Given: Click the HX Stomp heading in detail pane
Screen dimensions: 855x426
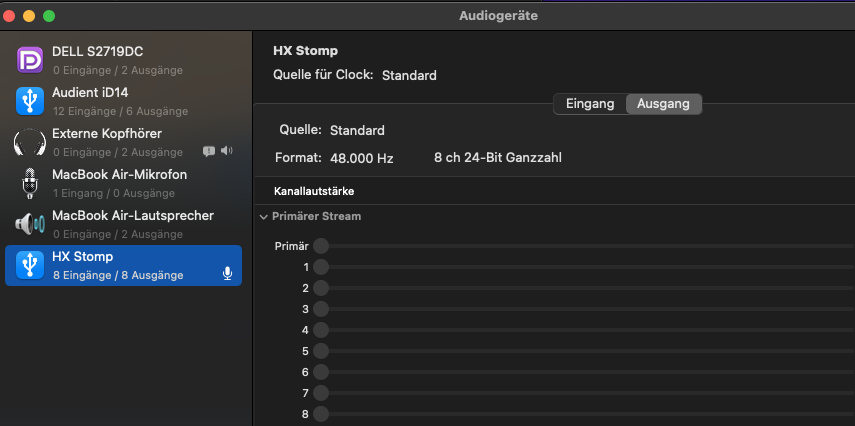Looking at the screenshot, I should click(x=305, y=51).
